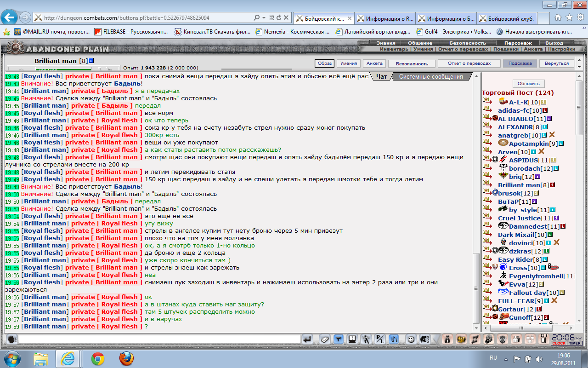Image resolution: width=588 pixels, height=368 pixels.
Task: Open the Общение menu
Action: [420, 43]
